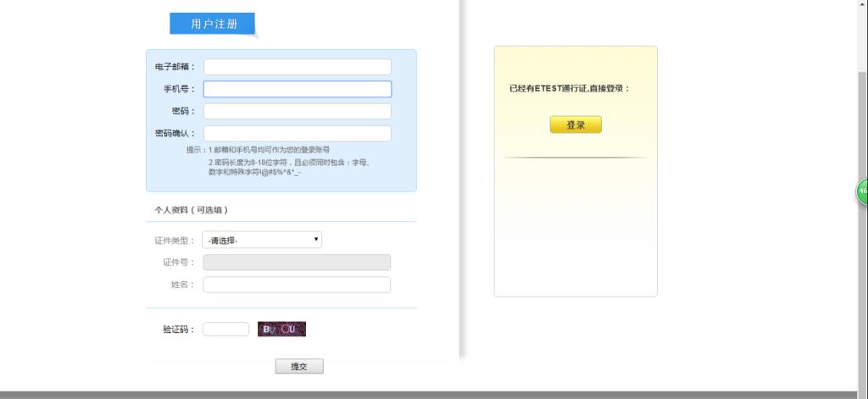Select the 密码确认 confirm password field
This screenshot has width=868, height=399.
[297, 133]
